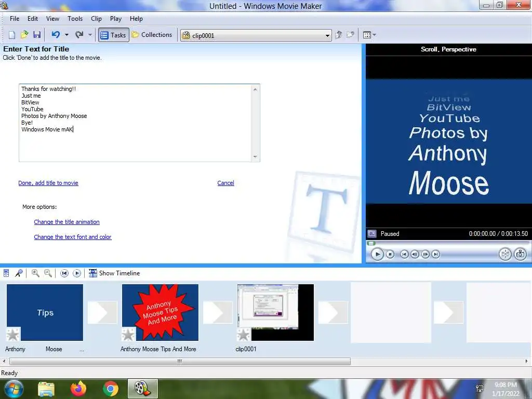Expand the undo history dropdown arrow
This screenshot has height=399, width=532.
tap(66, 35)
